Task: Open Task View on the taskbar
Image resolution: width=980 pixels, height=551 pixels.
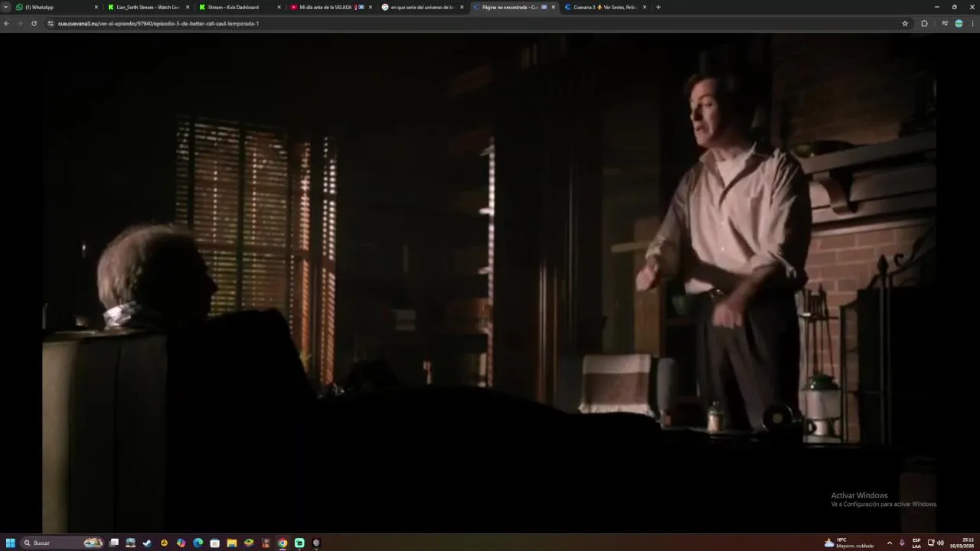Action: [x=113, y=543]
